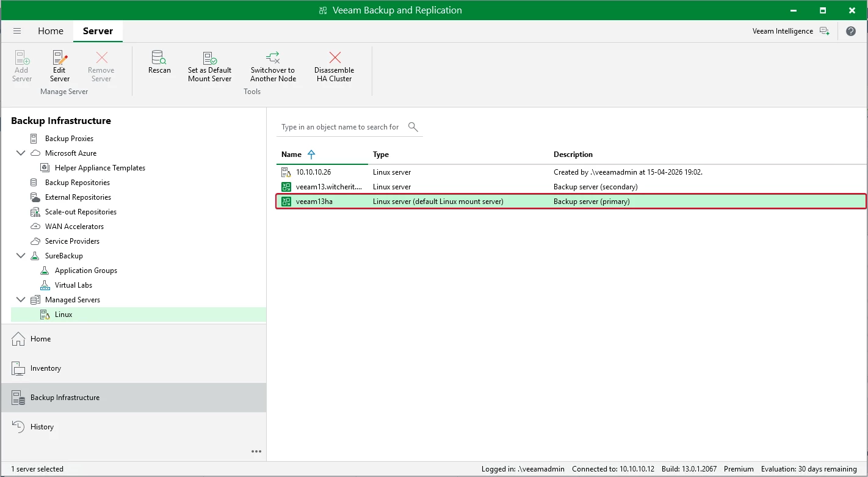Image resolution: width=868 pixels, height=477 pixels.
Task: Focus the object name search field
Action: [340, 127]
